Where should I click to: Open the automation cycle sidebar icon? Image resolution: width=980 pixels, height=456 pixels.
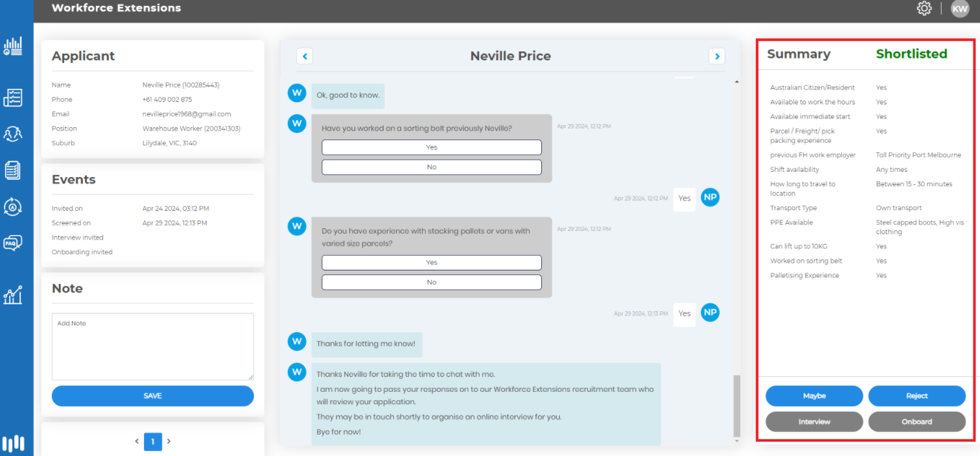(x=13, y=207)
